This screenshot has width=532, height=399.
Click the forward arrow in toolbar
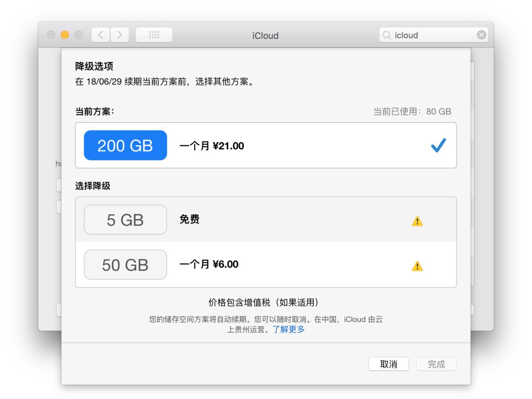pyautogui.click(x=119, y=35)
